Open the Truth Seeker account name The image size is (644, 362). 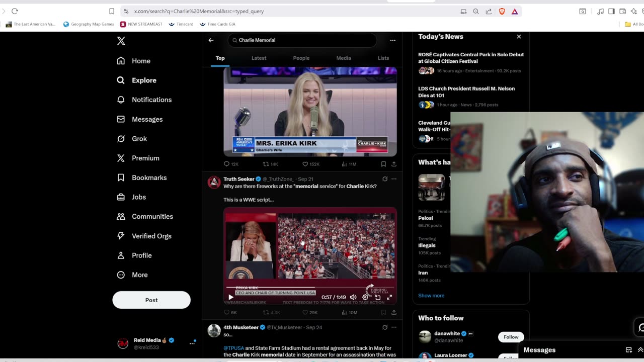point(239,179)
